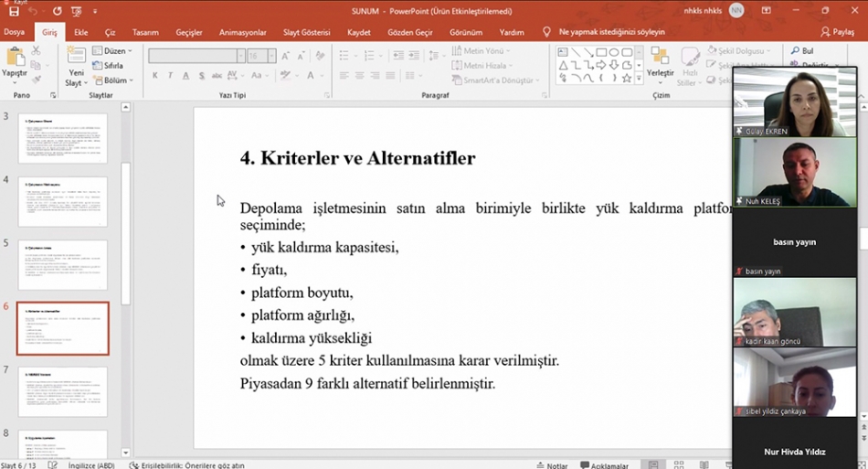Image resolution: width=868 pixels, height=469 pixels.
Task: Switch to the Animasyonlar tab
Action: click(x=243, y=32)
